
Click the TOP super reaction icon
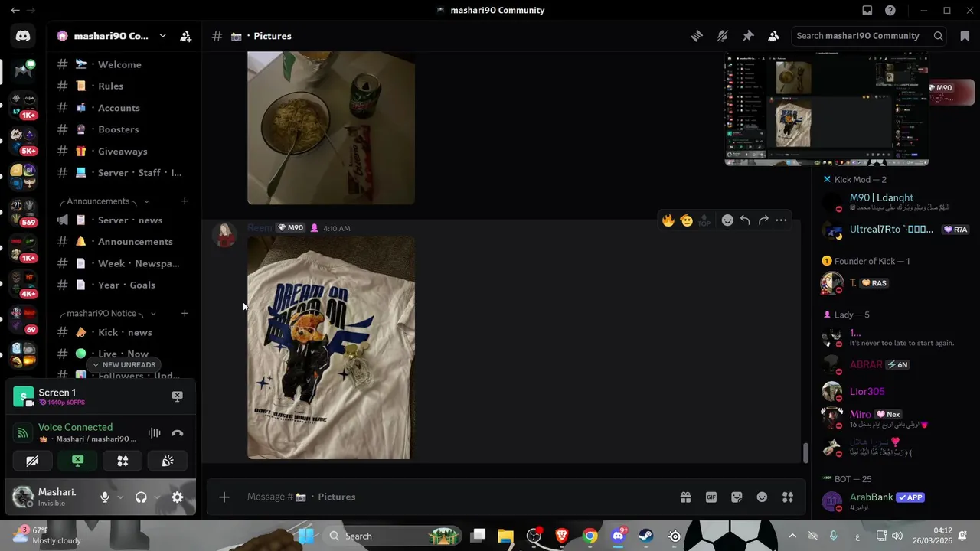[x=704, y=220]
